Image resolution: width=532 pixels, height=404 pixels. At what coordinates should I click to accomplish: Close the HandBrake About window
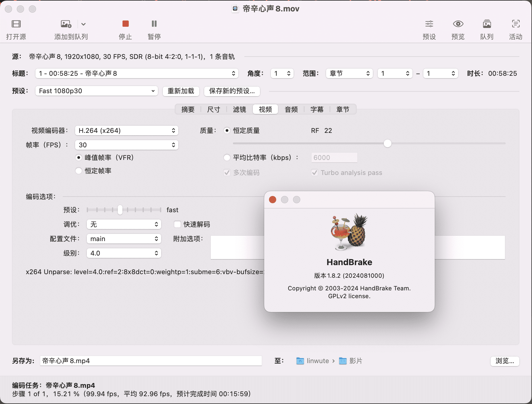pyautogui.click(x=273, y=200)
